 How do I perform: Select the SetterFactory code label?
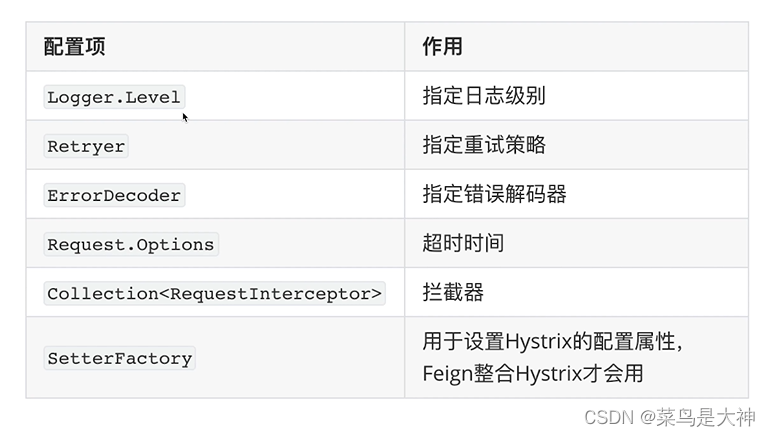point(119,358)
